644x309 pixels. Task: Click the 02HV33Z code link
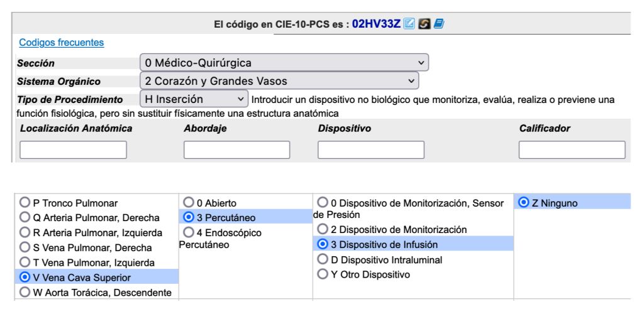point(376,24)
